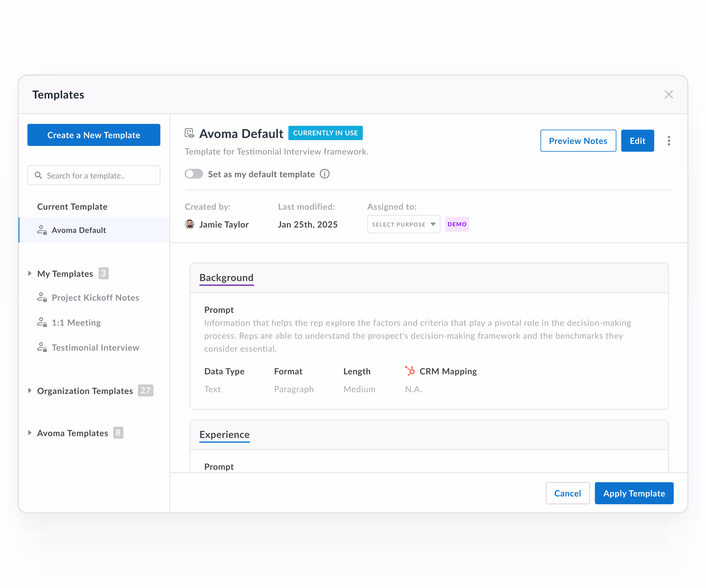Click the template icon beside Avoma Default title
The image size is (706, 588).
click(x=189, y=133)
